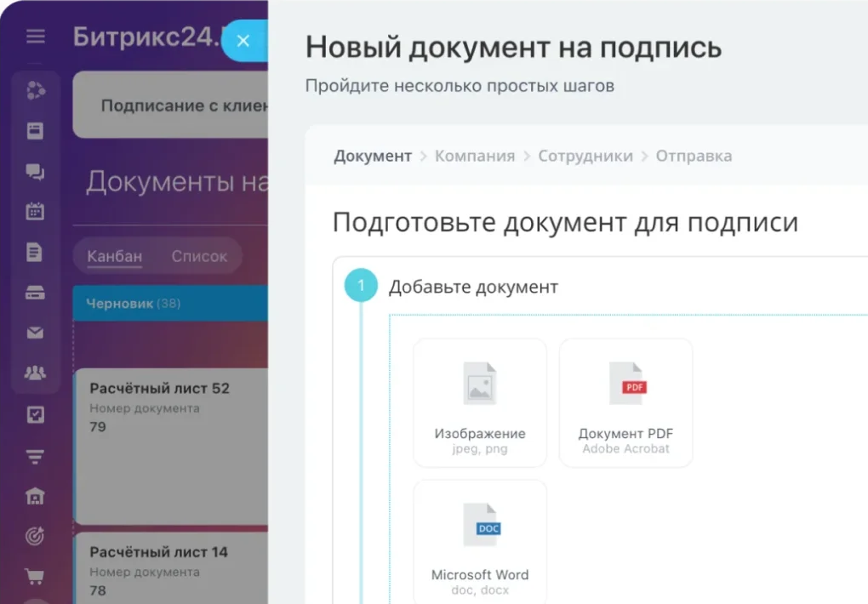The image size is (868, 604).
Task: Open the sales funnel icon
Action: pos(35,454)
